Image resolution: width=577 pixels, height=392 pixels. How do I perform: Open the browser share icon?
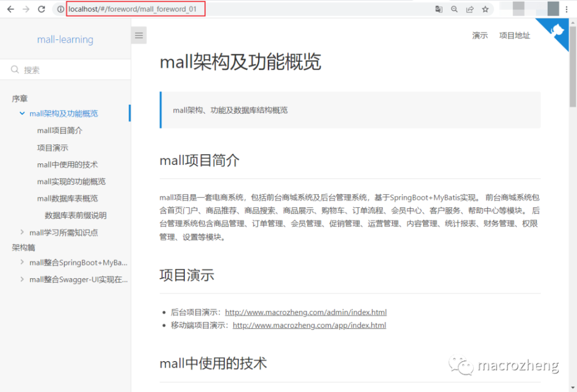(470, 9)
